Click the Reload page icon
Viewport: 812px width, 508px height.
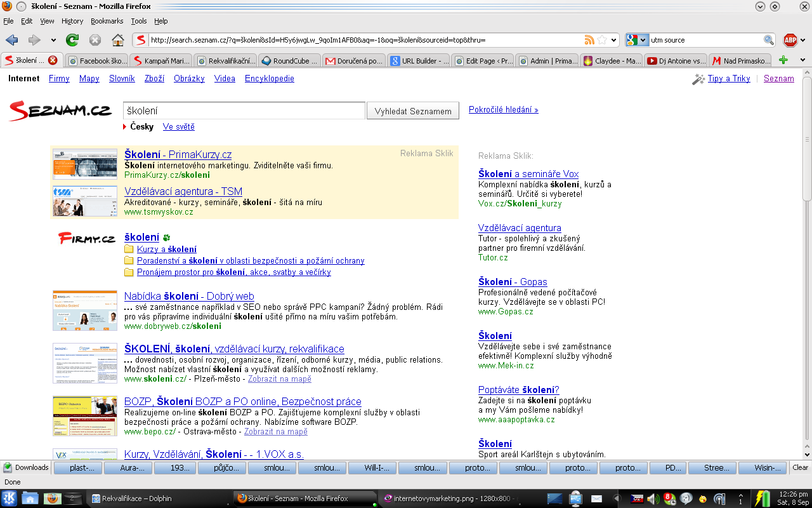[x=72, y=40]
